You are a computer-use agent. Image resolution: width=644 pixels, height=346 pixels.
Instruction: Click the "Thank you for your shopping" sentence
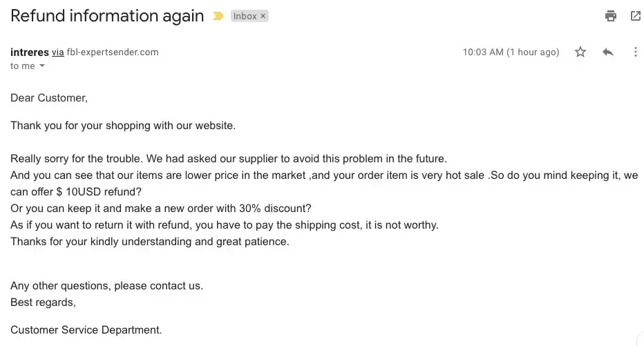123,126
